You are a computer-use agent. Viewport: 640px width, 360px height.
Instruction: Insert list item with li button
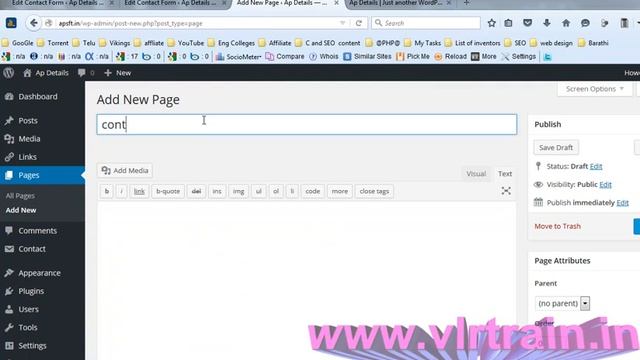pos(292,191)
